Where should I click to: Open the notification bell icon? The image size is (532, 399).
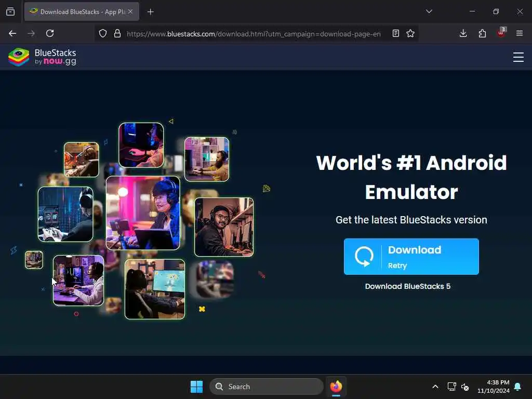518,387
